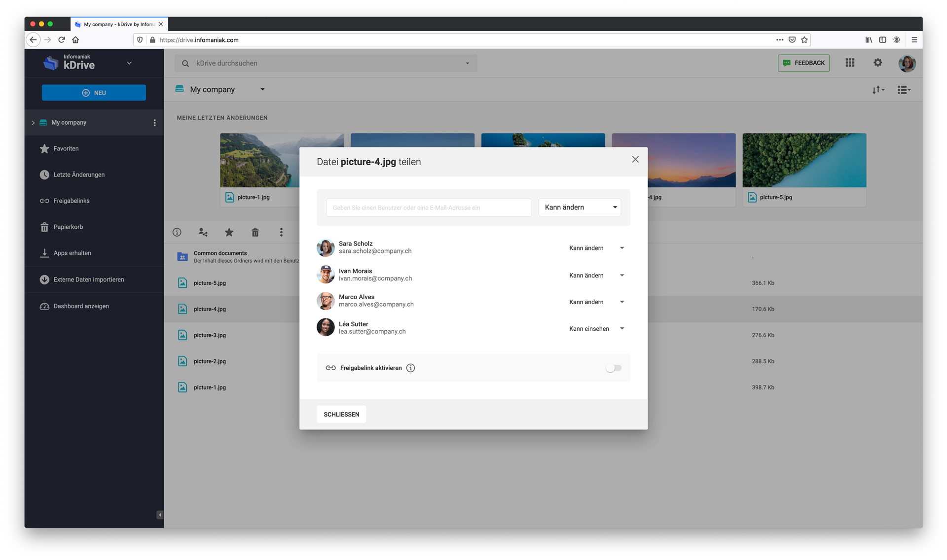This screenshot has height=560, width=947.
Task: Open the settings gear icon
Action: coord(878,63)
